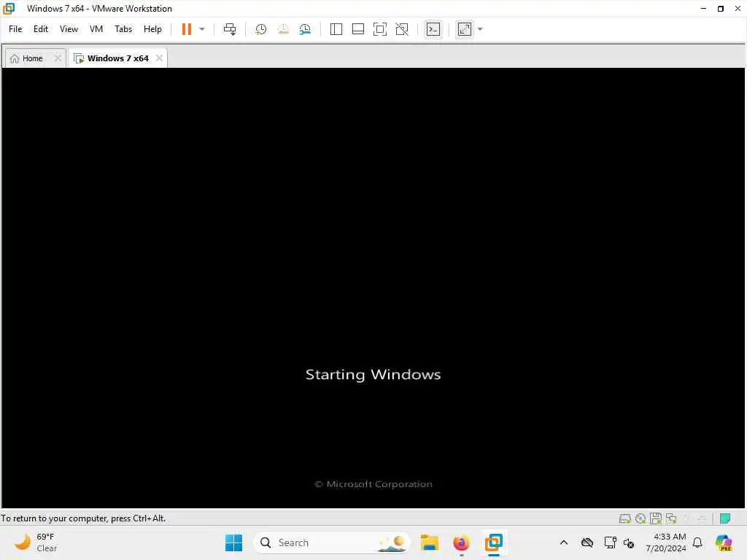The width and height of the screenshot is (747, 560).
Task: Click the taskbar Search box
Action: tap(332, 542)
